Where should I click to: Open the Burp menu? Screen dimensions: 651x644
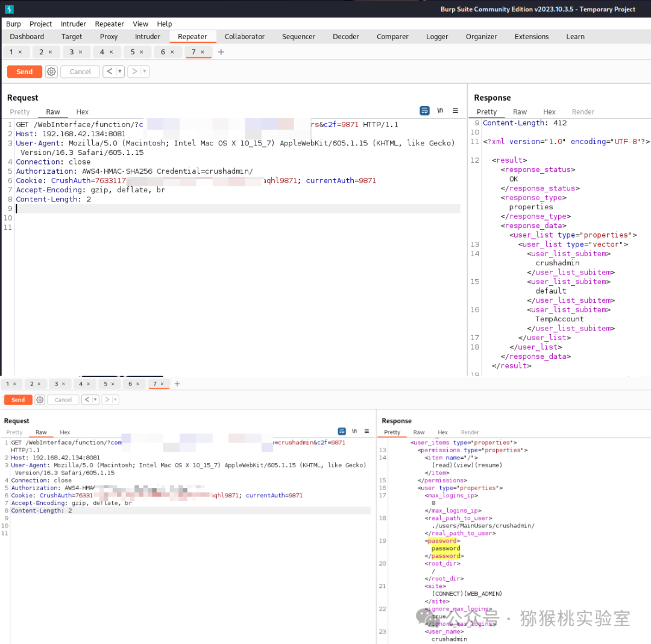coord(13,24)
